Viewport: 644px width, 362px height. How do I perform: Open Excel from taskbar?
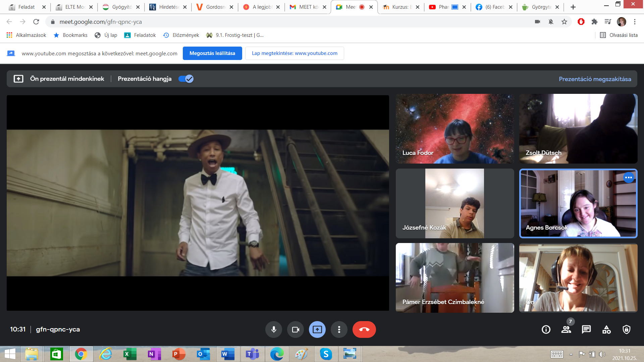[x=129, y=354]
